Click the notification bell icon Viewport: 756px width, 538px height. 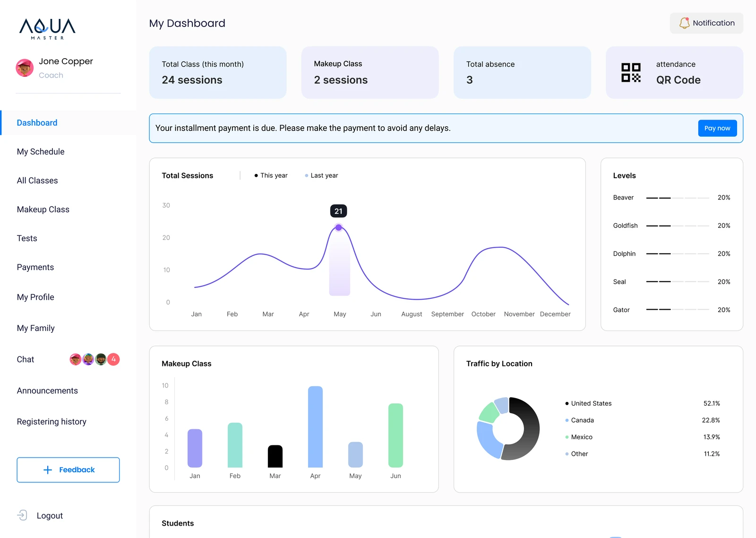pos(684,23)
